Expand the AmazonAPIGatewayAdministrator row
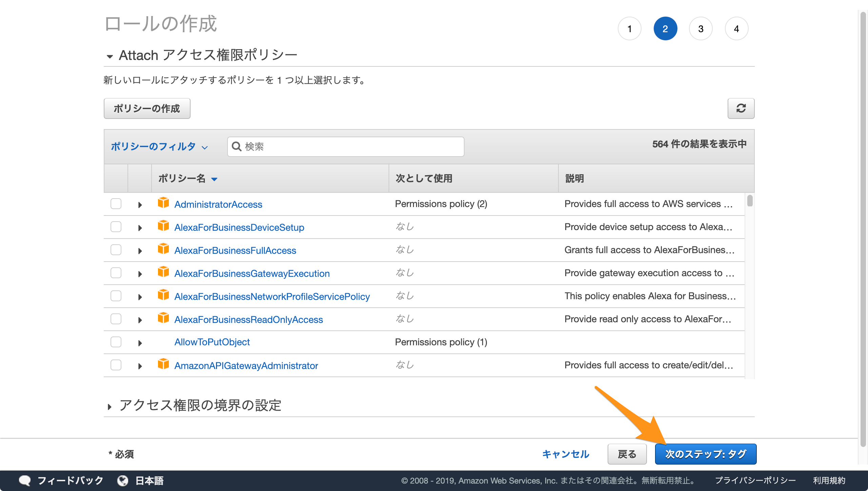 [140, 366]
